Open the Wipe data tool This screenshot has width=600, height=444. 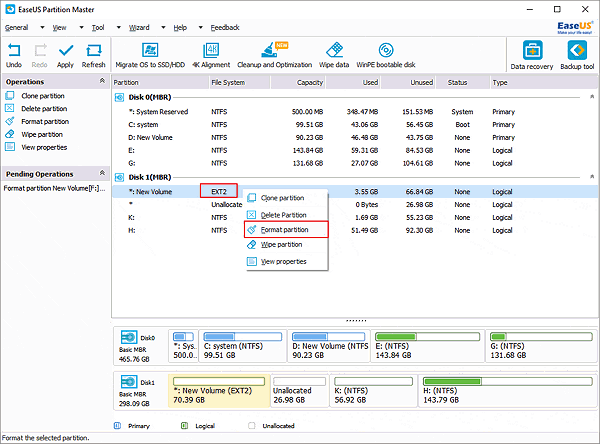pos(334,56)
